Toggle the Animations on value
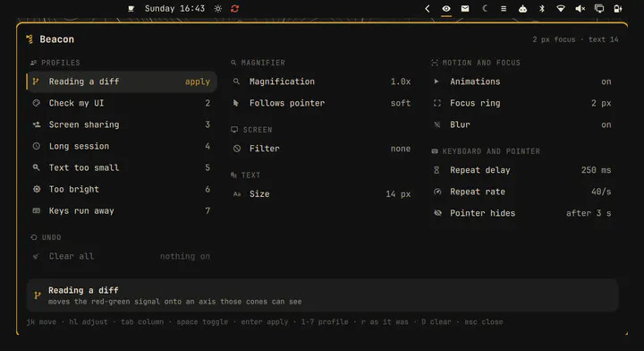The height and width of the screenshot is (351, 644). [606, 81]
